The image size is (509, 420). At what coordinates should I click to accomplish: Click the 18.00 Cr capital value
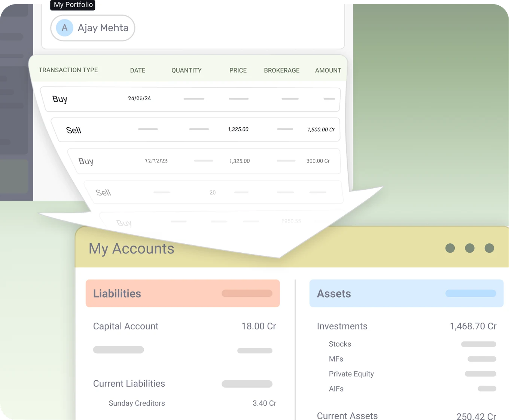pyautogui.click(x=259, y=326)
